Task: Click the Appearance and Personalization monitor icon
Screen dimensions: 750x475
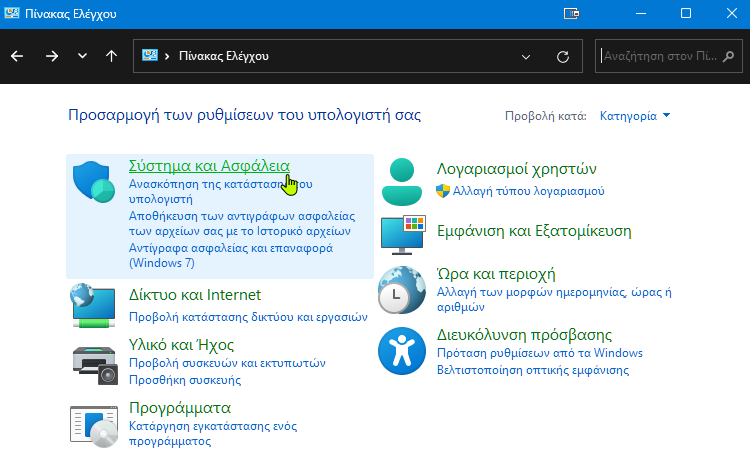Action: click(403, 235)
